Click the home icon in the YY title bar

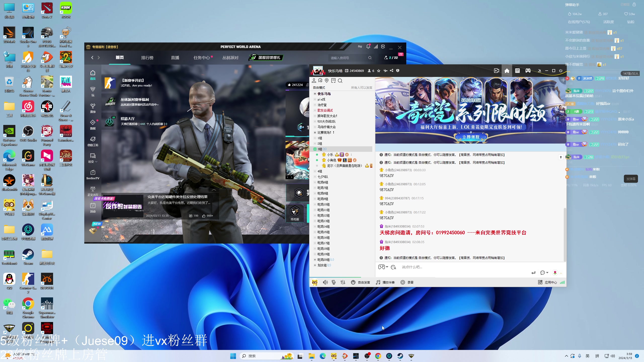pyautogui.click(x=507, y=71)
